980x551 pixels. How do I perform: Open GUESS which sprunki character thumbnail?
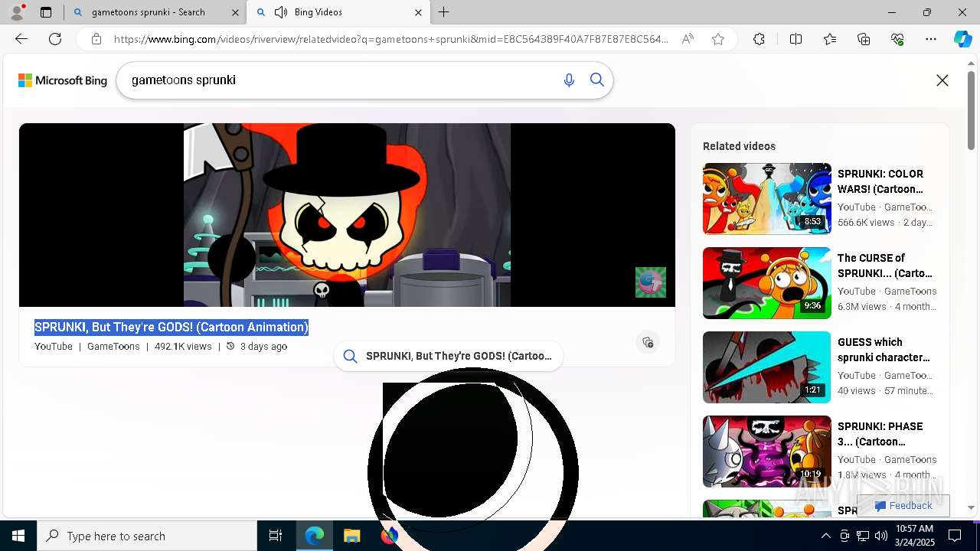click(x=766, y=367)
